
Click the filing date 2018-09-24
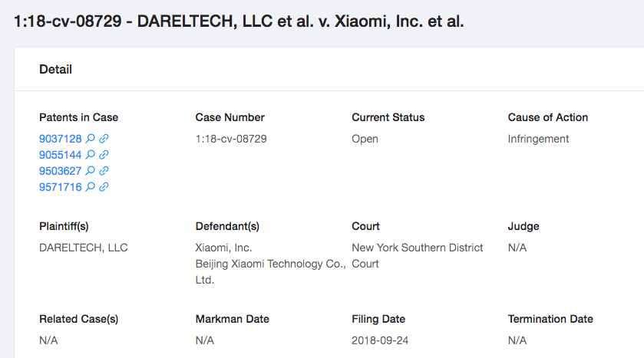[x=380, y=340]
